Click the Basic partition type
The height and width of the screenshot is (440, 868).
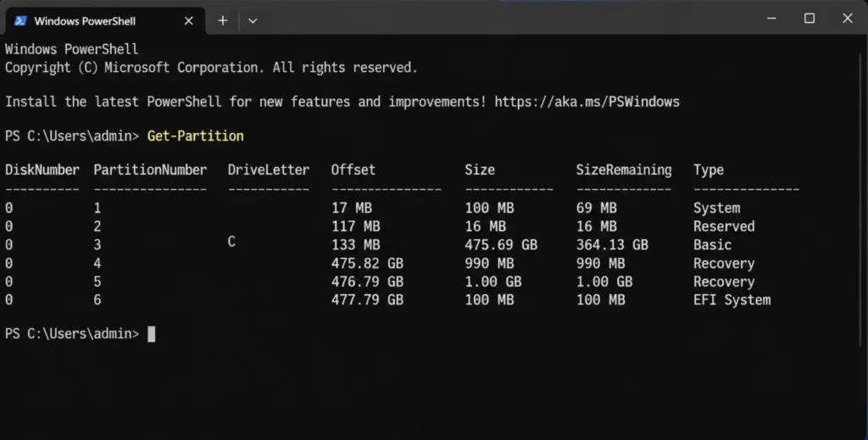click(712, 245)
